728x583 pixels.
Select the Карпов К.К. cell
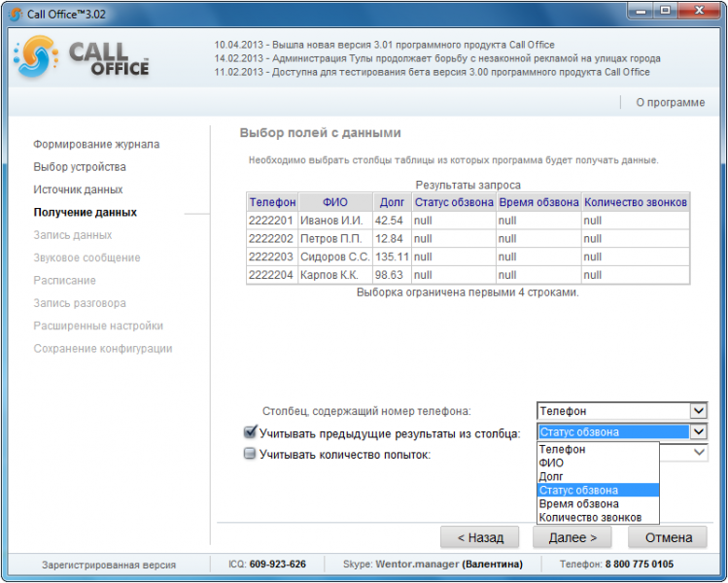click(335, 275)
